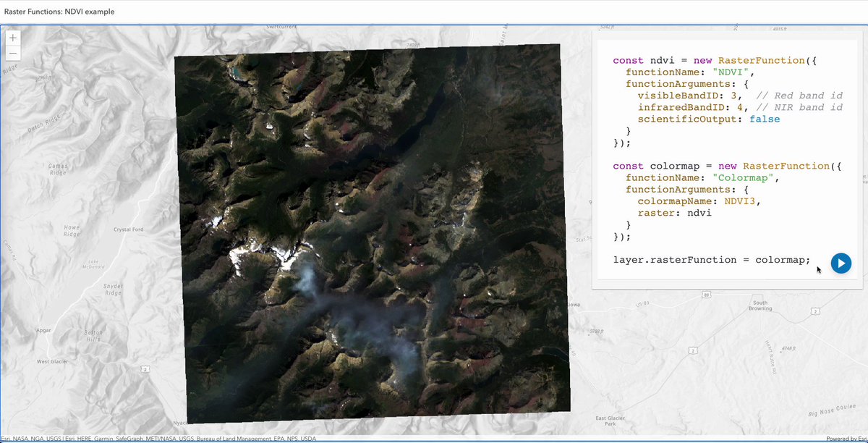Click the Gamas Ridge map label
Screen dimensions: 868x443
[59, 169]
